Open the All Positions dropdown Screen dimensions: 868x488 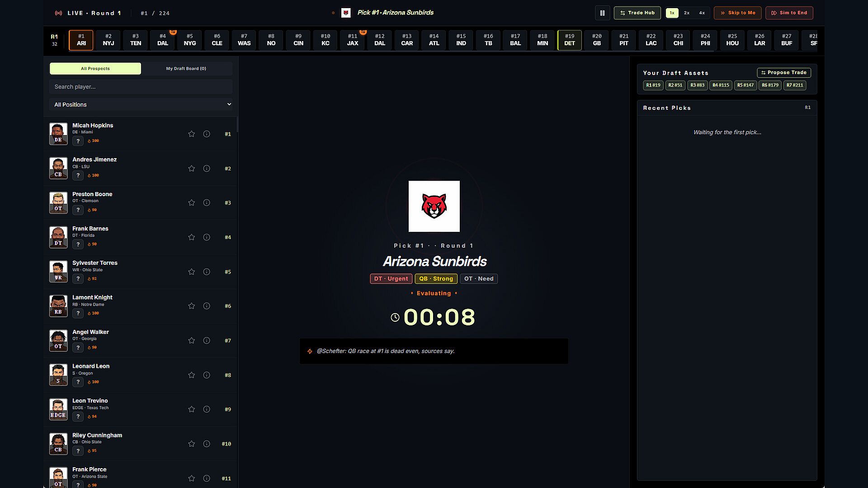(x=141, y=104)
